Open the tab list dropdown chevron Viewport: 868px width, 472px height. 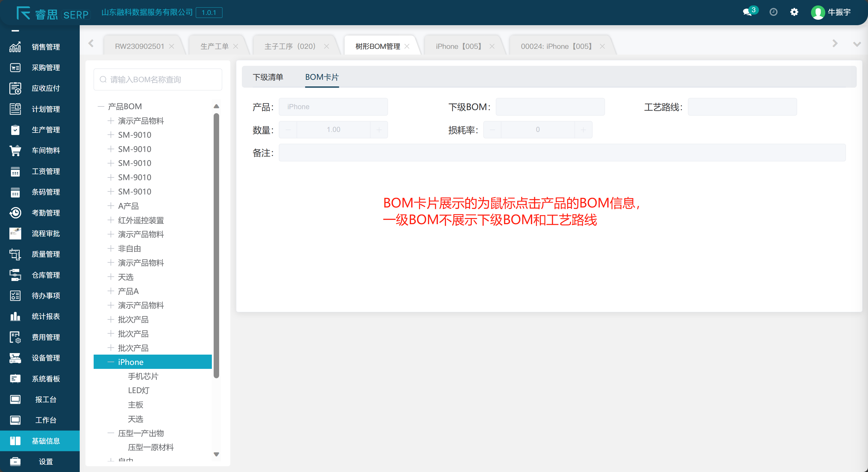856,44
